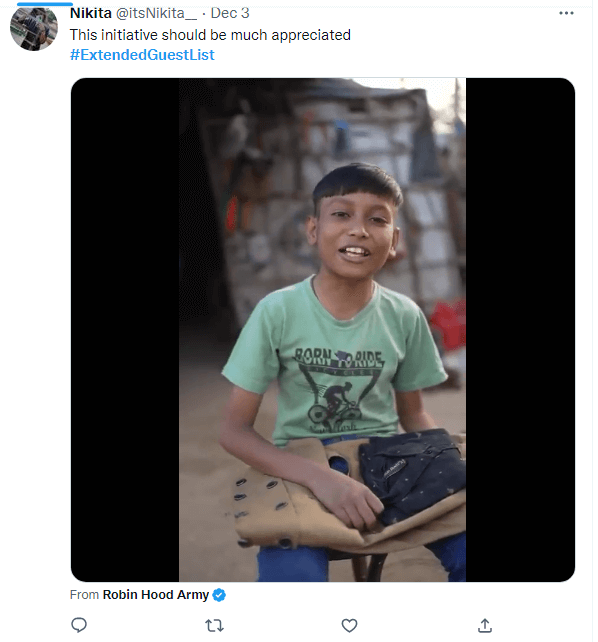Click the "From" label under the video
The image size is (598, 642).
point(84,595)
